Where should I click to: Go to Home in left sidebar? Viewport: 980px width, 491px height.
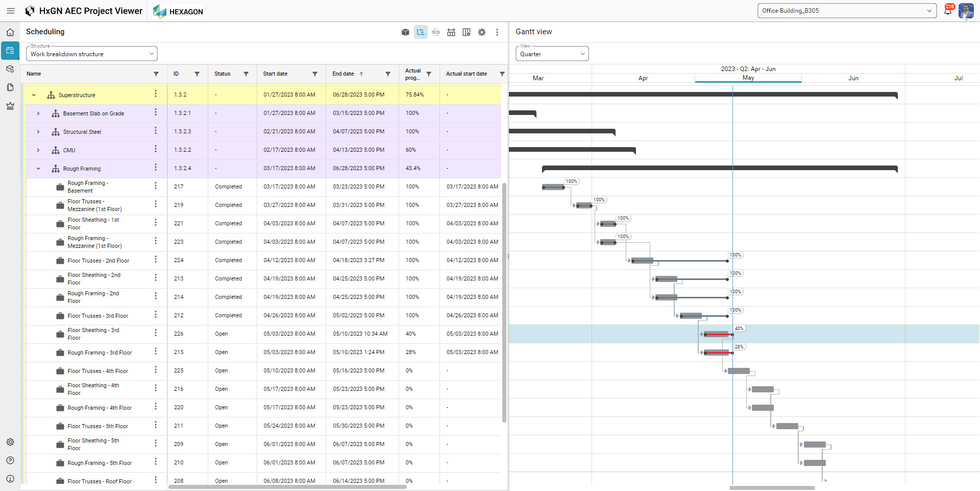(10, 32)
